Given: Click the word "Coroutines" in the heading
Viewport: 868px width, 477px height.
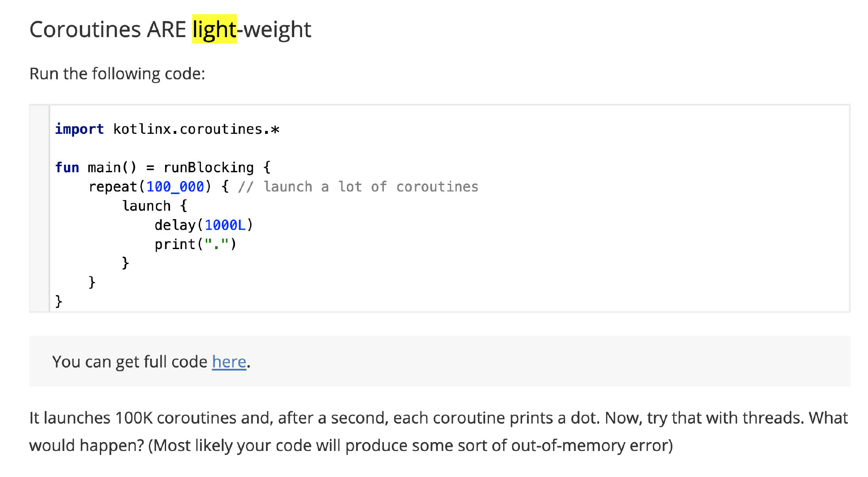Looking at the screenshot, I should coord(85,30).
